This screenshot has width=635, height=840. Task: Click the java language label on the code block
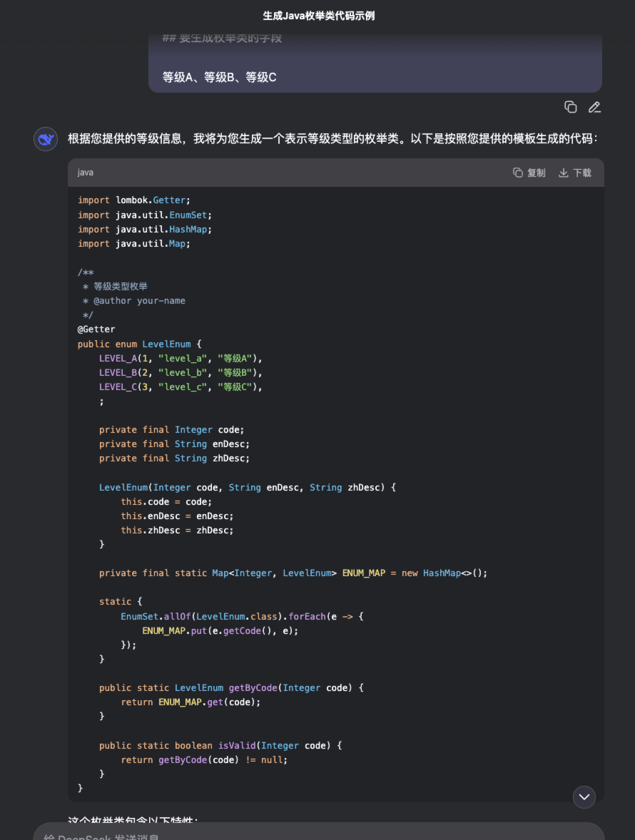tap(85, 173)
